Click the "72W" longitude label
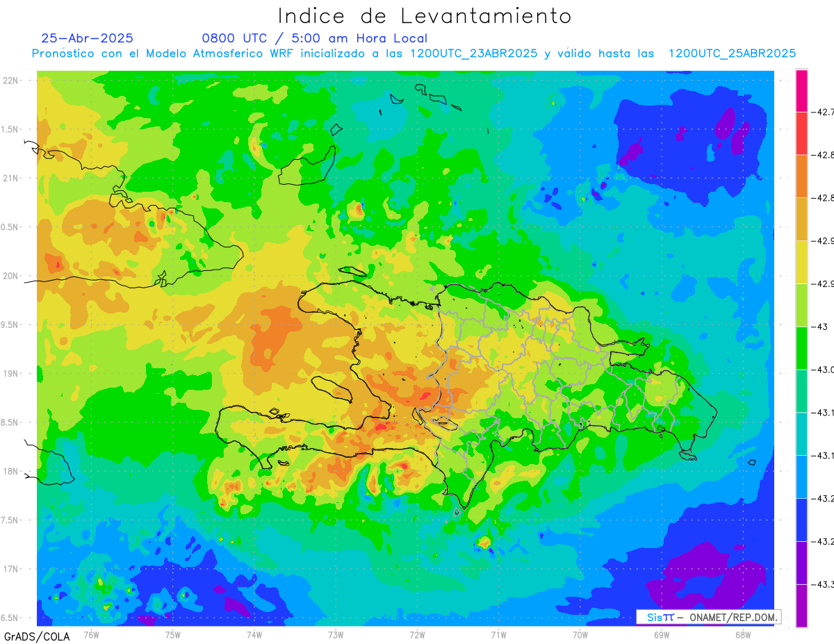 click(x=417, y=634)
